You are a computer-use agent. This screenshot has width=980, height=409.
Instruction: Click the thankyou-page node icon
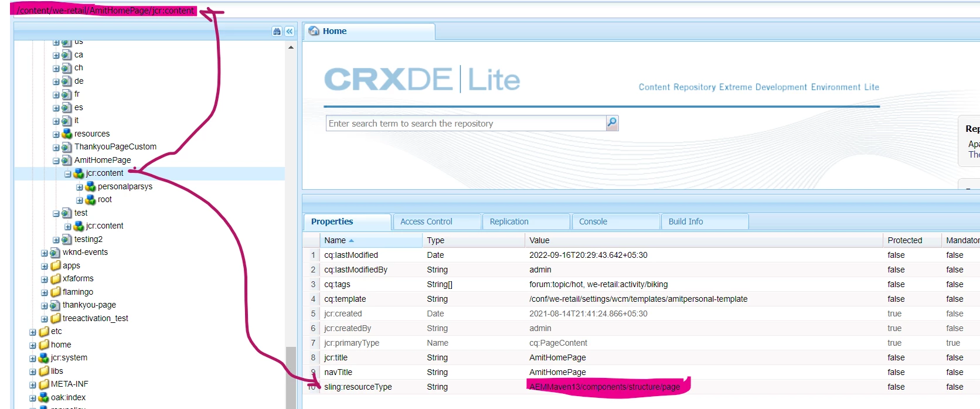[55, 305]
